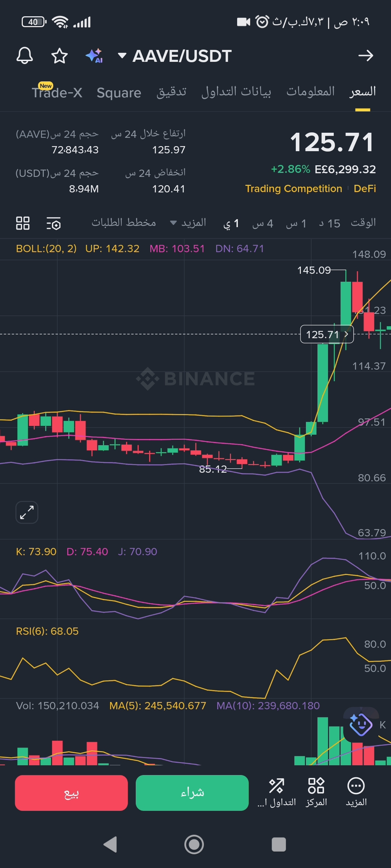The image size is (391, 868).
Task: Tap the MA(10): 239,680.180 volume label
Action: [x=268, y=706]
